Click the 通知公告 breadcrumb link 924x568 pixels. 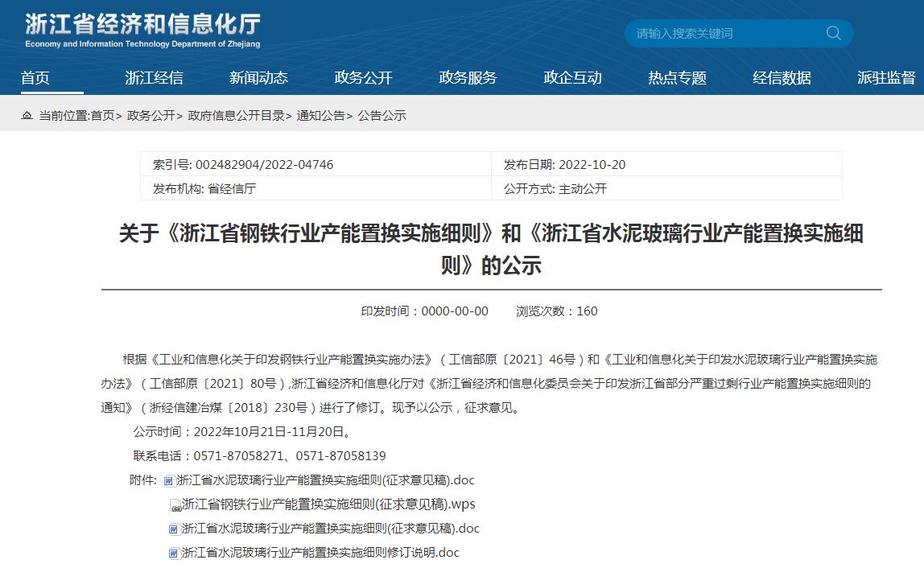[320, 116]
